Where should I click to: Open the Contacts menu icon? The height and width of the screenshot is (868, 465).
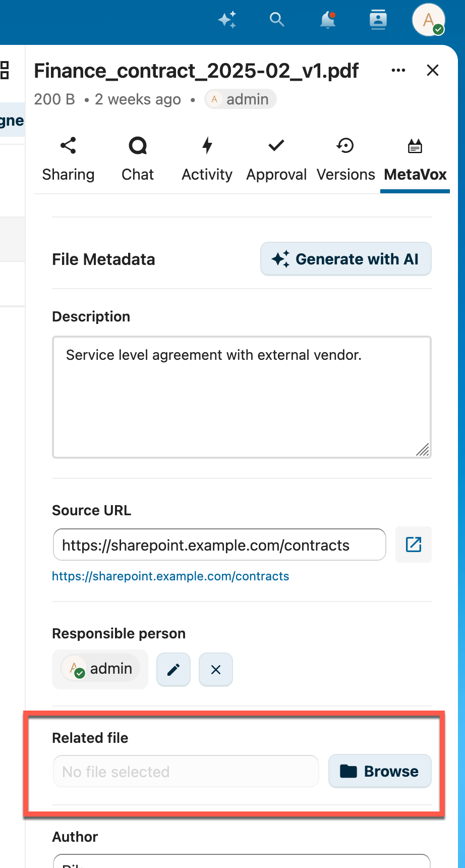378,20
